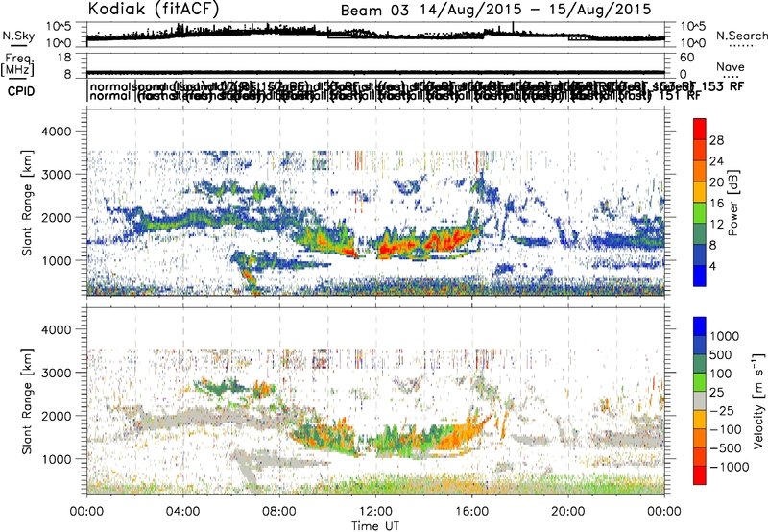Click the "-1000" tick on the Velocity colorbar
Screen dimensions: 768x532
pyautogui.click(x=730, y=467)
